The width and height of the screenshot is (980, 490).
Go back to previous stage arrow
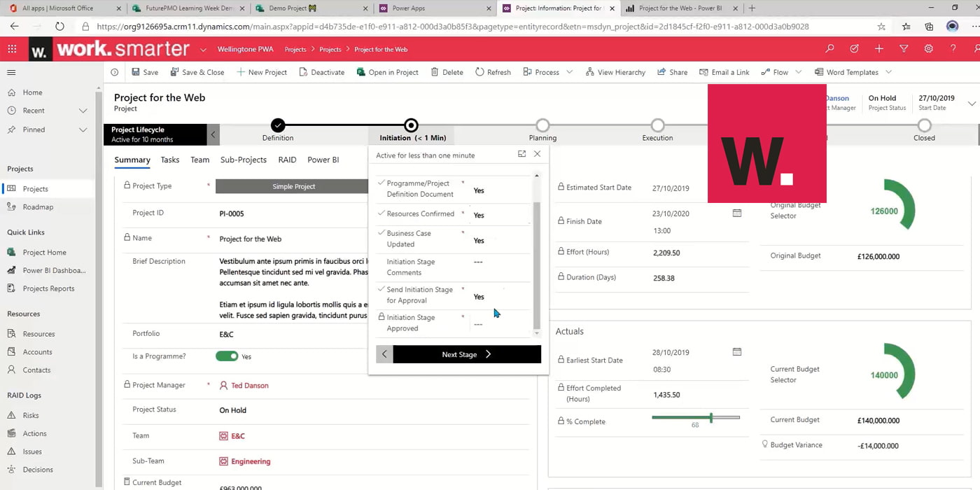coord(384,354)
